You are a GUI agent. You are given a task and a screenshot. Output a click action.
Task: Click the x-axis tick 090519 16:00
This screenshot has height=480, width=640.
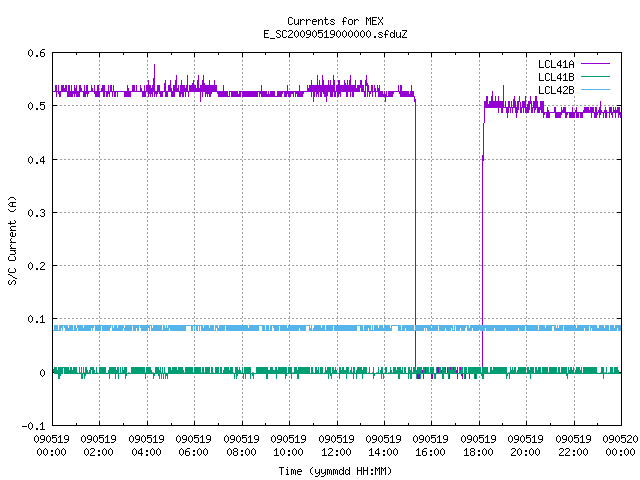tap(430, 445)
